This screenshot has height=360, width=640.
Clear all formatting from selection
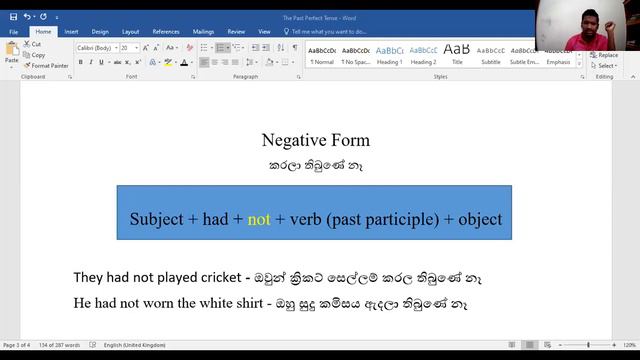click(x=189, y=48)
